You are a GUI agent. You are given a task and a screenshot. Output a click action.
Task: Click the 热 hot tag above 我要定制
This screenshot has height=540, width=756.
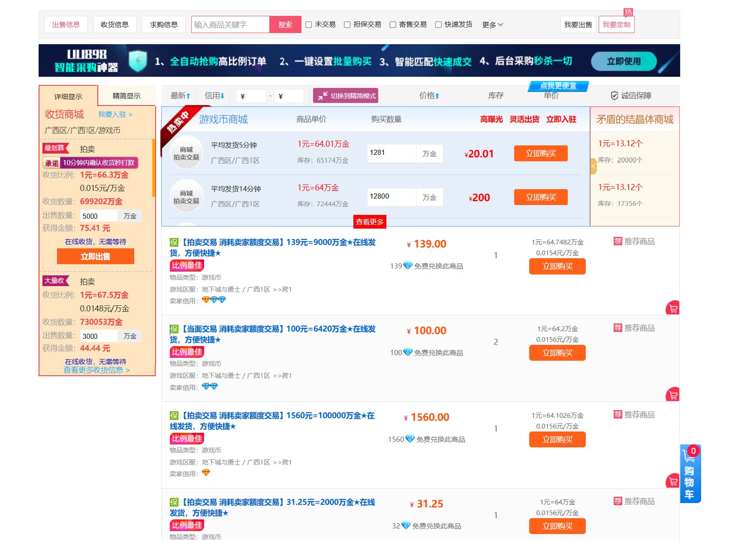pyautogui.click(x=628, y=12)
